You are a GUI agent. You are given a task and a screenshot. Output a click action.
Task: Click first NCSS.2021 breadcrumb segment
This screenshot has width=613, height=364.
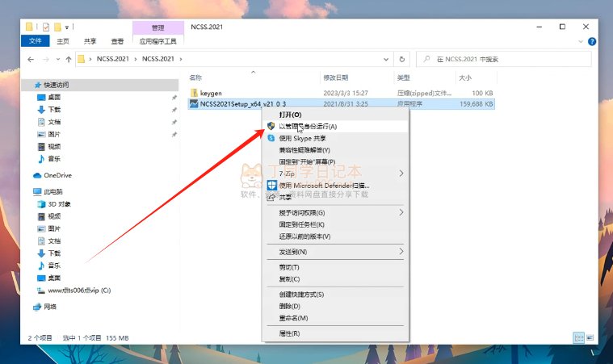coord(112,59)
